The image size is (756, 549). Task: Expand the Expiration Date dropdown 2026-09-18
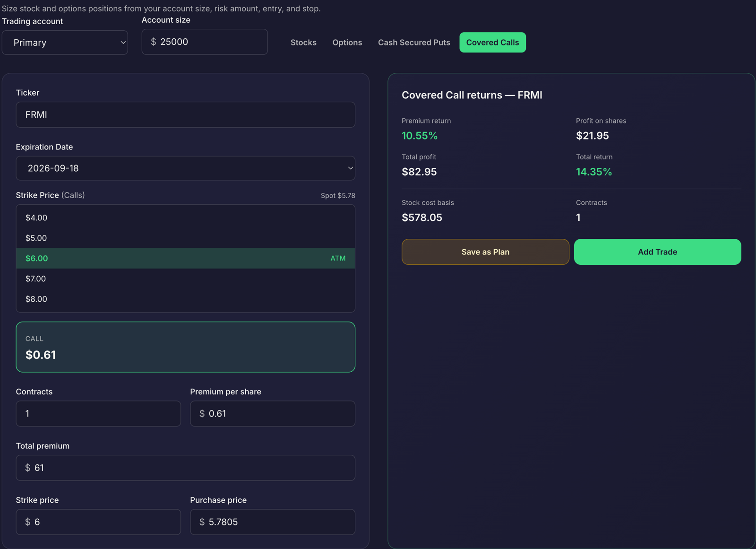[185, 168]
